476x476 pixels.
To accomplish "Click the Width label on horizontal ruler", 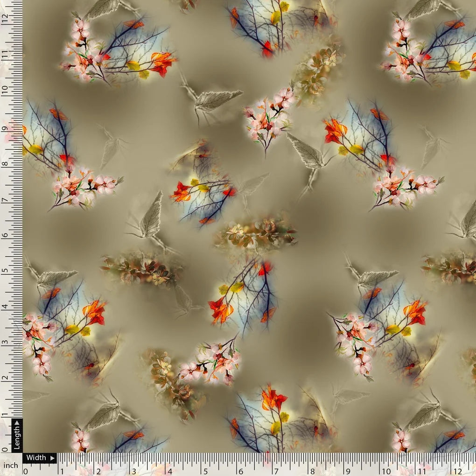I will tap(36, 458).
